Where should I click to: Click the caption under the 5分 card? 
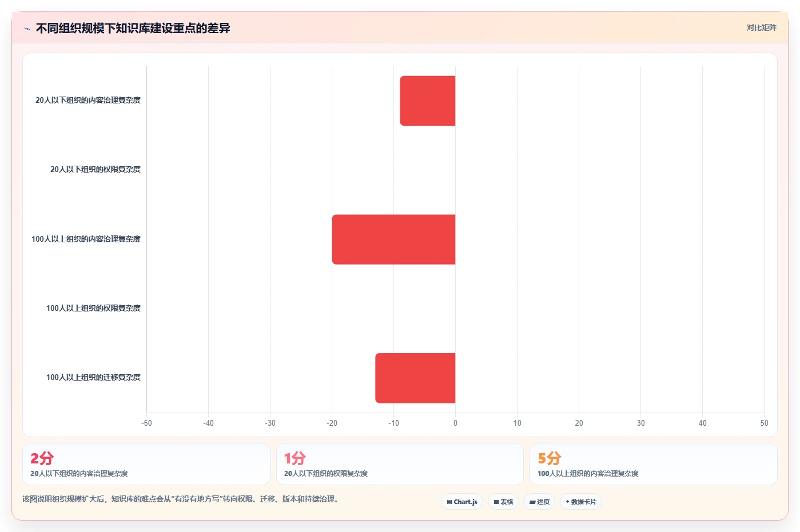[588, 473]
